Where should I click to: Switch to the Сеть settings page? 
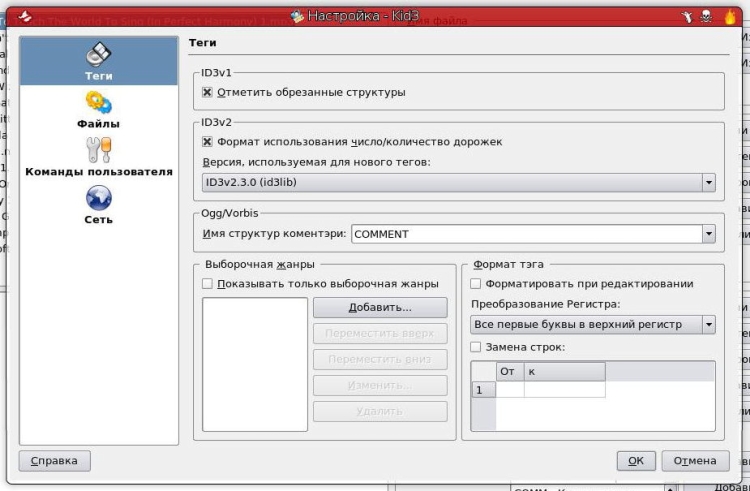click(x=99, y=206)
